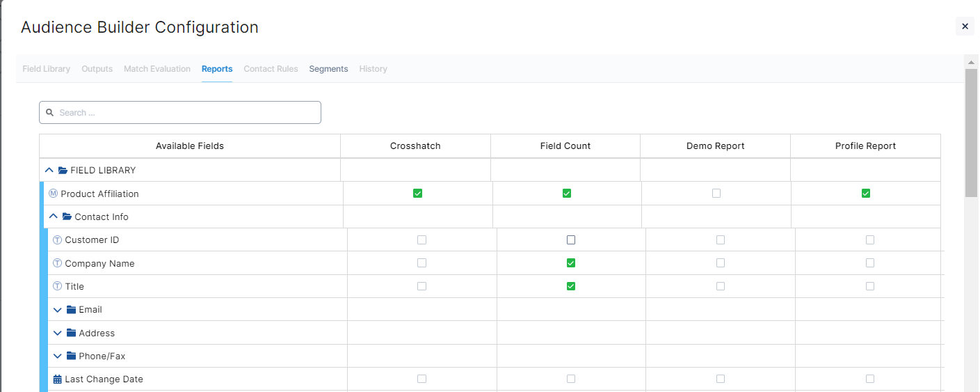Switch to the Segments tab
This screenshot has height=392, width=980.
[x=328, y=69]
